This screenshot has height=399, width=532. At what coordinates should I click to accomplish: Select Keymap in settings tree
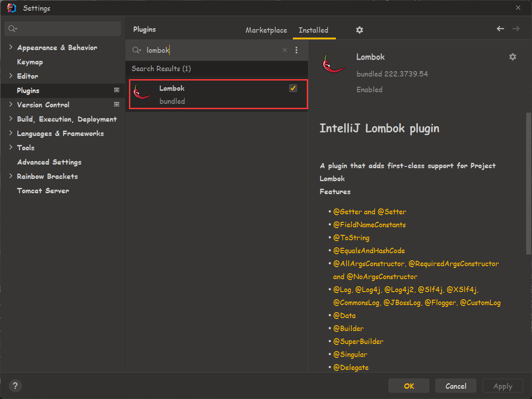[30, 62]
